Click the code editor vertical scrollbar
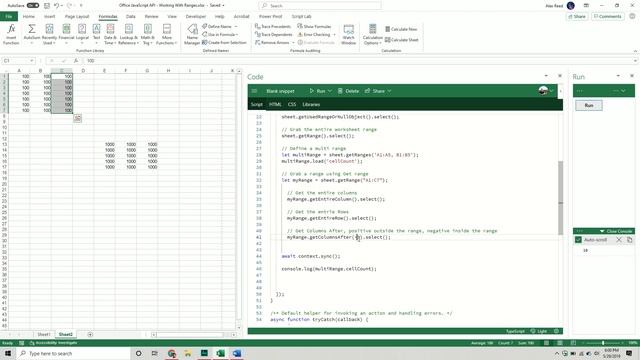 tap(560, 198)
